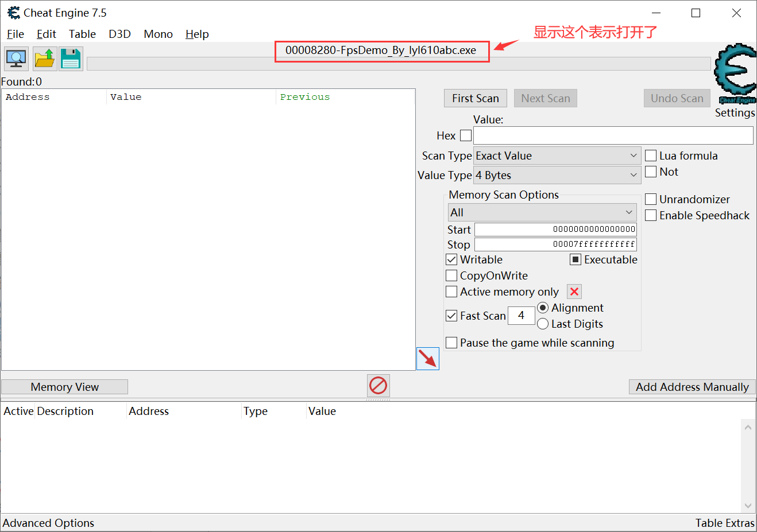Open the Help menu

(197, 34)
